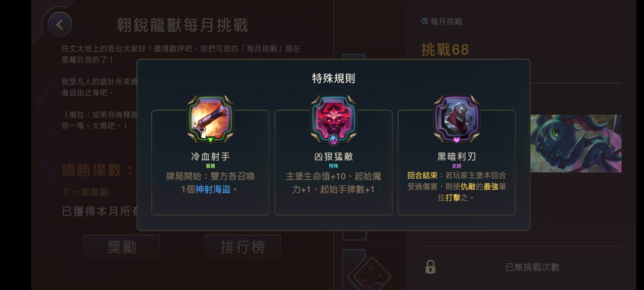Select the 黑暗利刃 rule card description
The width and height of the screenshot is (644, 290).
click(x=457, y=186)
